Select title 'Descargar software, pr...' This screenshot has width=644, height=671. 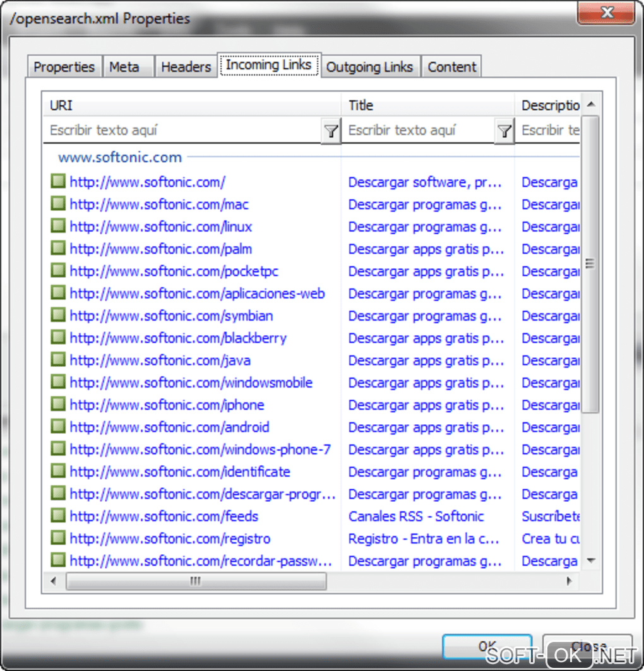pos(425,182)
